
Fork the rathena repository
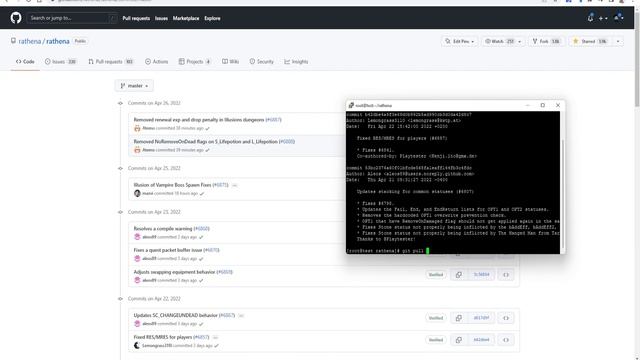[547, 41]
